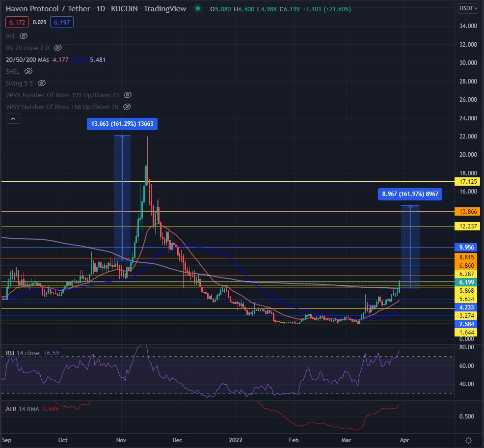Select the 8.967 (161.97%) measurement label
The height and width of the screenshot is (448, 484).
(x=410, y=194)
